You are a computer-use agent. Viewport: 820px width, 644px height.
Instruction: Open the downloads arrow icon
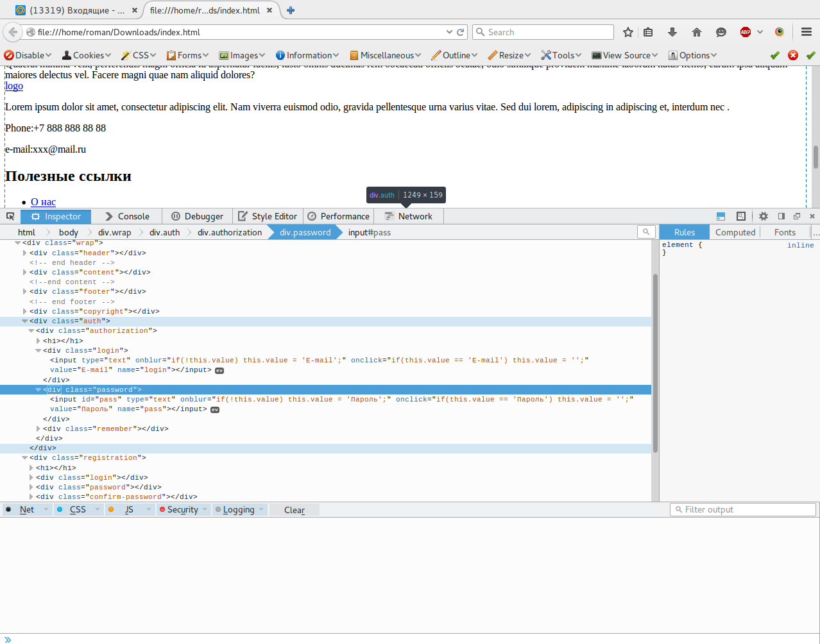coord(672,32)
